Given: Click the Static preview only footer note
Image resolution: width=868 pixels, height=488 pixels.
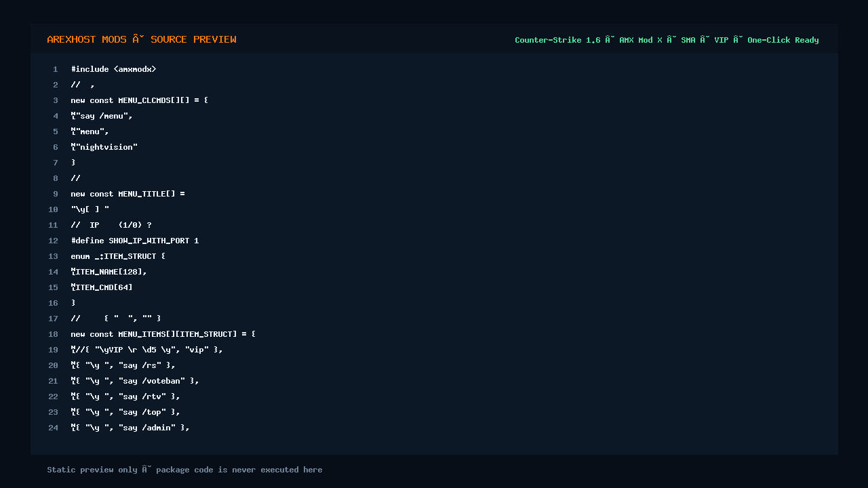Looking at the screenshot, I should pos(184,470).
